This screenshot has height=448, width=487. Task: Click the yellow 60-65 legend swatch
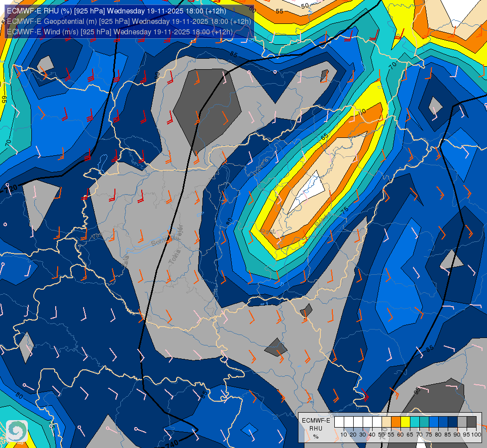pyautogui.click(x=405, y=422)
